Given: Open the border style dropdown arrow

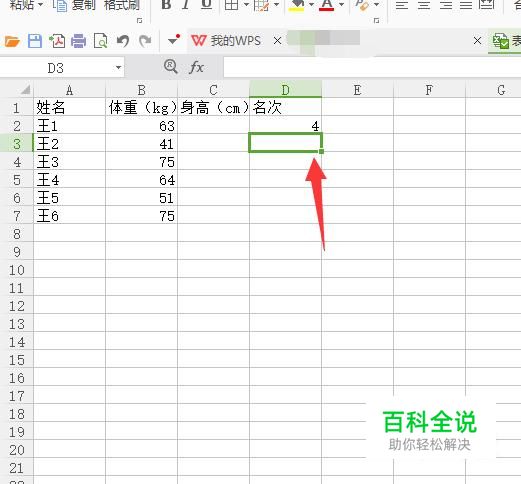Looking at the screenshot, I should [246, 5].
